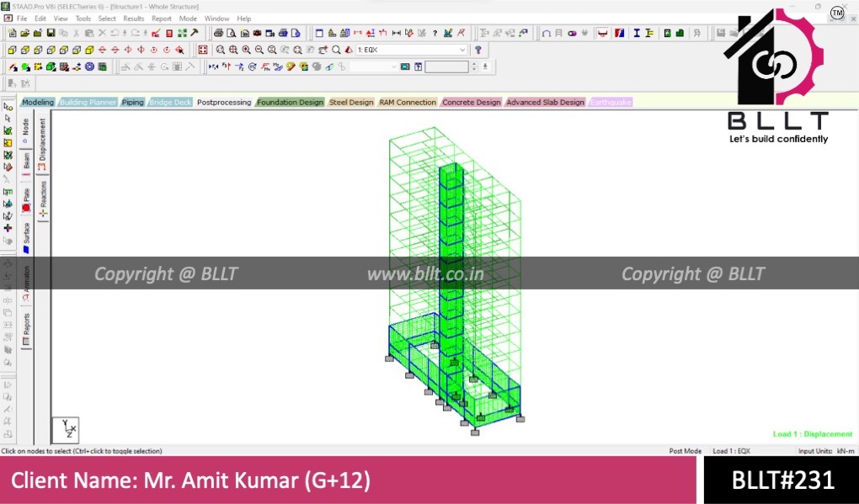This screenshot has width=859, height=504.
Task: Switch to the RAM Connection tab
Action: [x=408, y=103]
